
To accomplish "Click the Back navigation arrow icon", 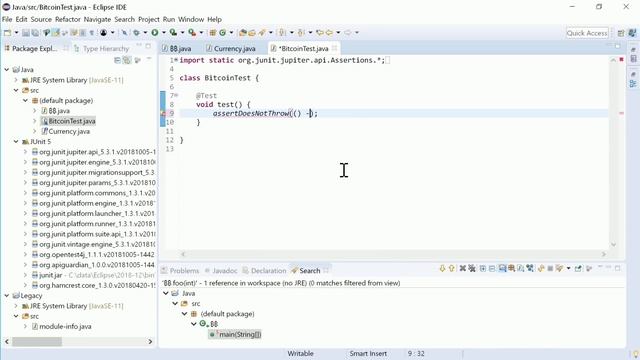I will pyautogui.click(x=329, y=33).
